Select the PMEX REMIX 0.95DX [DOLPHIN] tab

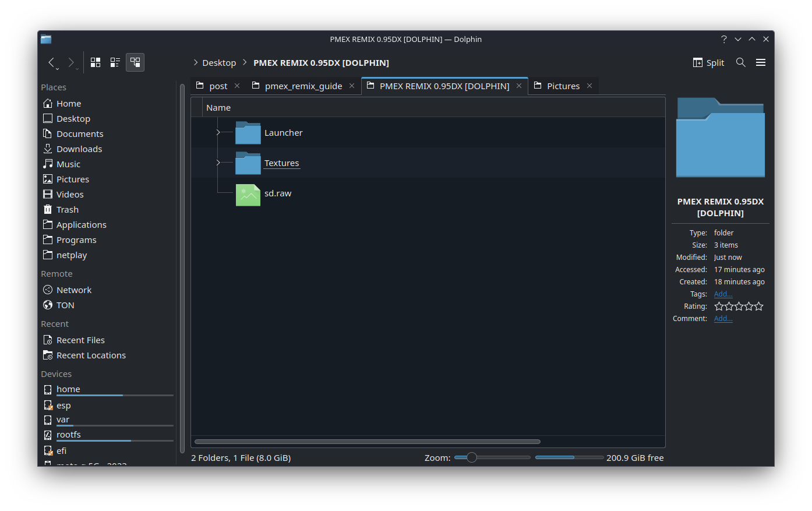[x=444, y=86]
